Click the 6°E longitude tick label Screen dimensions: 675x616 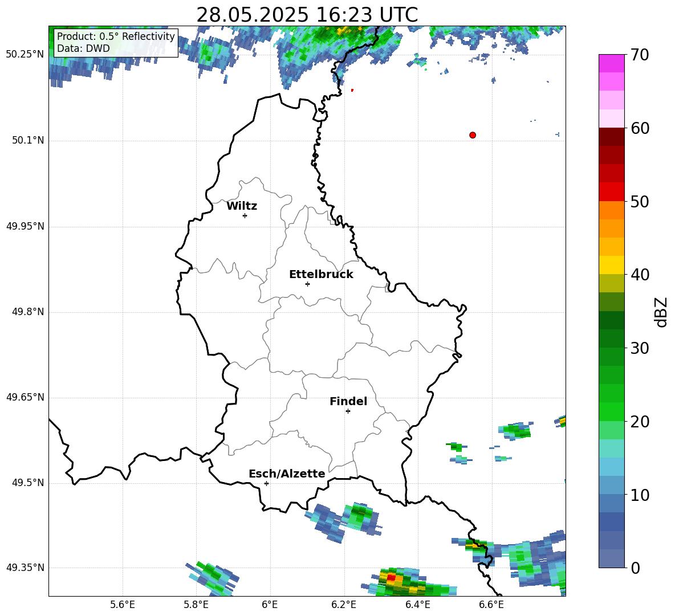[x=270, y=605]
